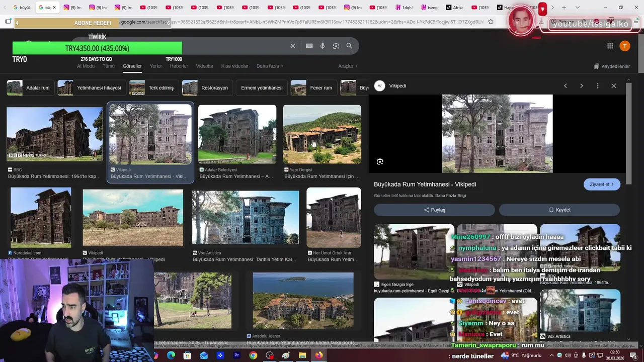This screenshot has width=644, height=362.
Task: Open Google Chrome from the taskbar
Action: coord(253,355)
